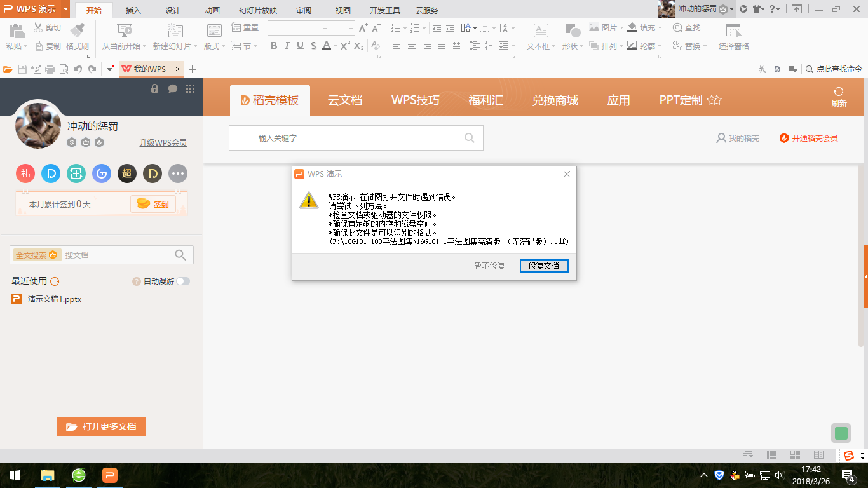Switch to the WPS技巧 tab
868x488 pixels.
click(x=416, y=100)
